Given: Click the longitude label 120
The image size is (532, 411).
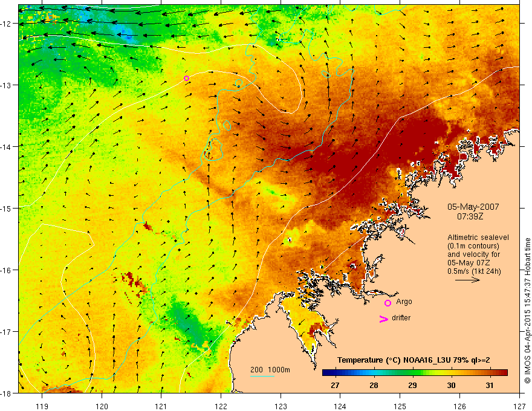Looking at the screenshot, I should coord(102,406).
